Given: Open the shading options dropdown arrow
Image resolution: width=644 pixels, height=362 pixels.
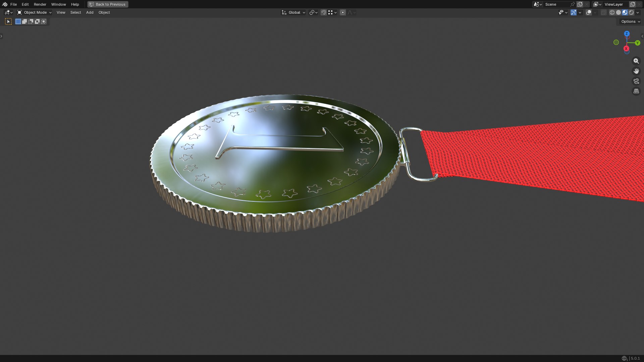Looking at the screenshot, I should [x=638, y=12].
